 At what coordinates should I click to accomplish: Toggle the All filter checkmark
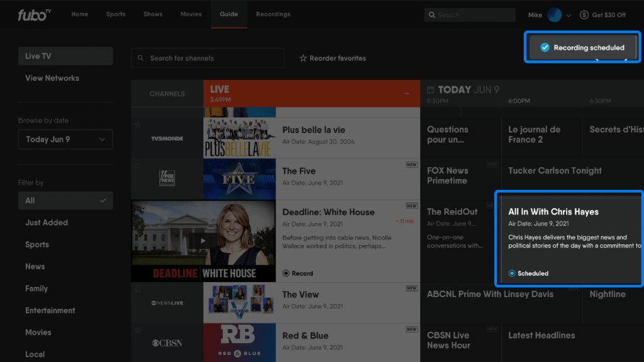(x=104, y=200)
